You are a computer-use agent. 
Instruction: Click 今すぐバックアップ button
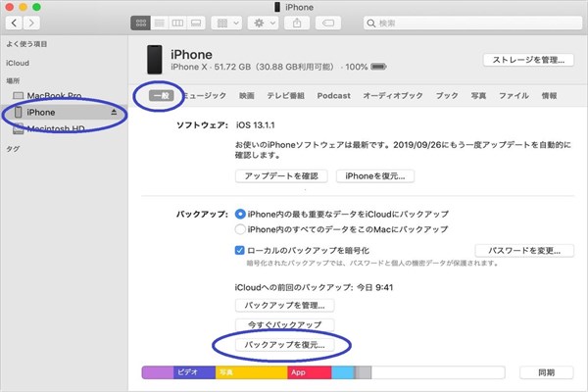pyautogui.click(x=284, y=324)
